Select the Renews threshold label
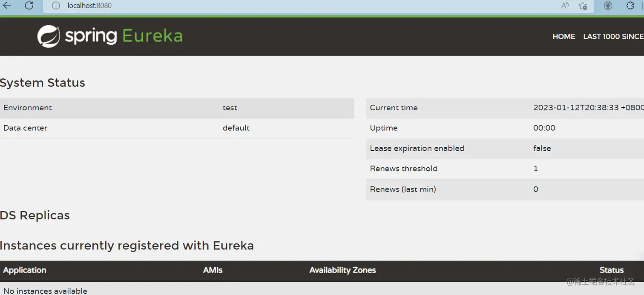Viewport: 644px width, 295px height. pyautogui.click(x=404, y=169)
